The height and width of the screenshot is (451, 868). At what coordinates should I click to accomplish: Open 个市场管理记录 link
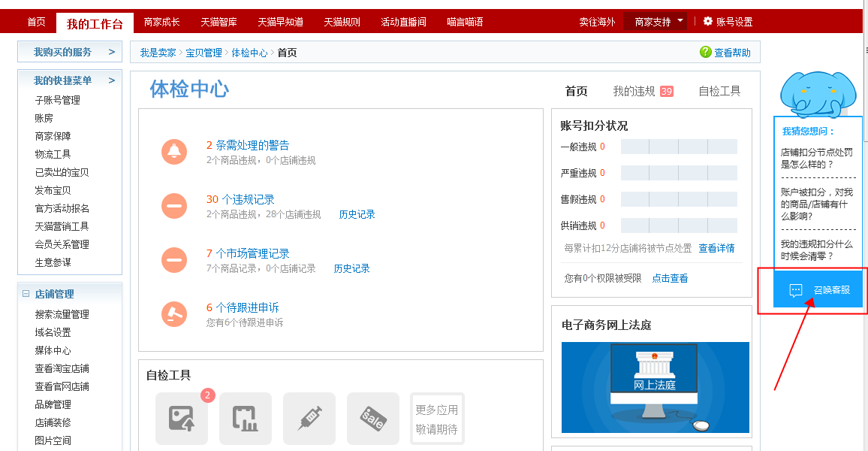pos(252,253)
